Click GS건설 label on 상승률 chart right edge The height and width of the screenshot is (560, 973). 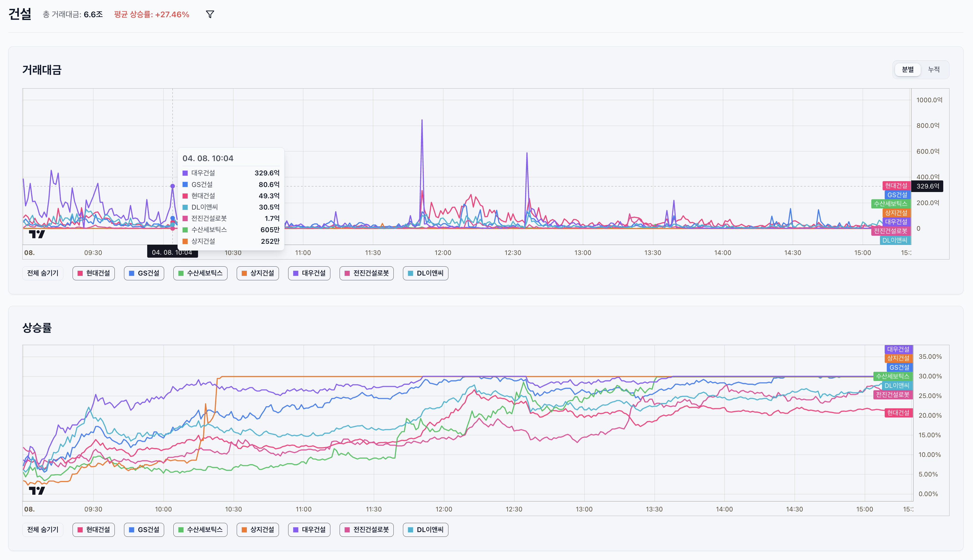coord(899,367)
